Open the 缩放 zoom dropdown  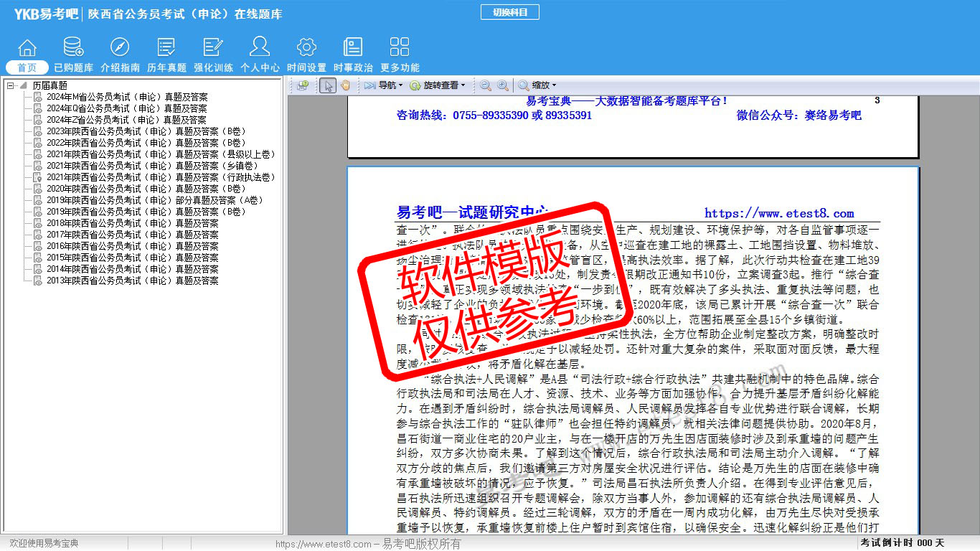tap(537, 85)
